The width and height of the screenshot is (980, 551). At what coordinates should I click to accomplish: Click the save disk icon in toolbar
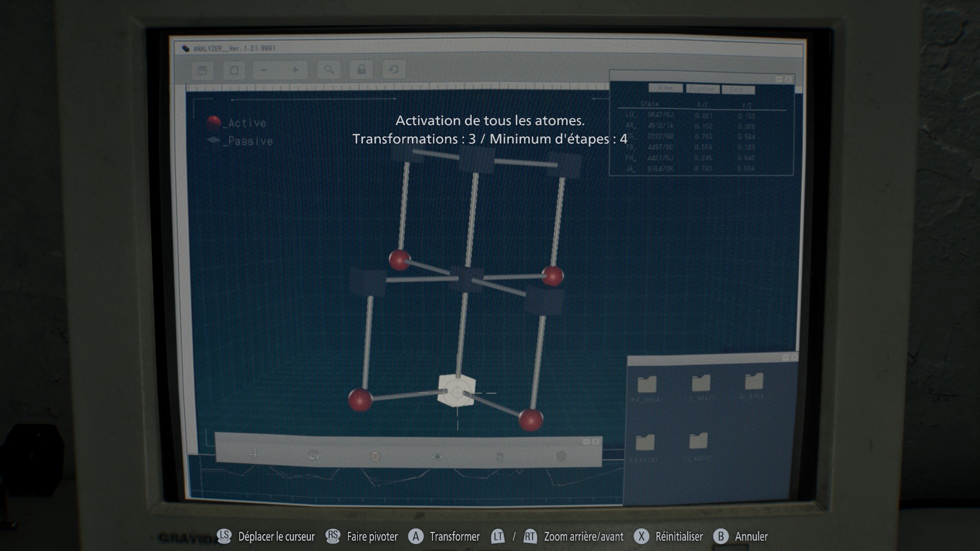[203, 70]
